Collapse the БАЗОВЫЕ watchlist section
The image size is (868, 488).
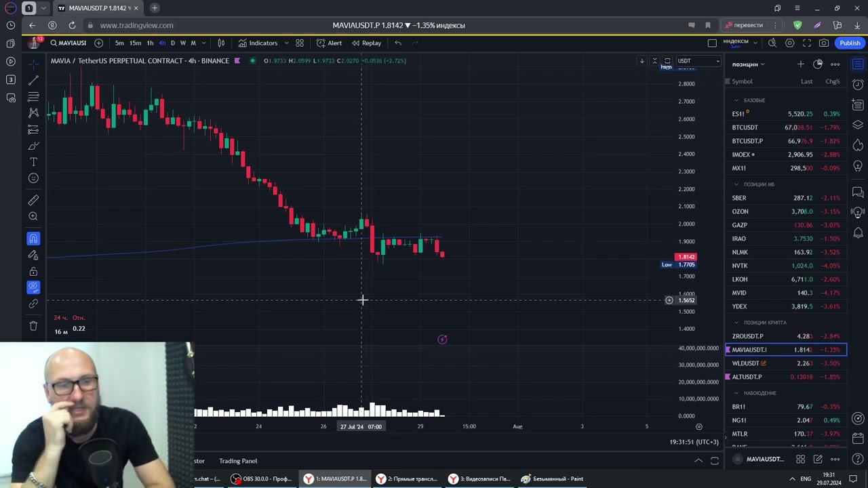tap(736, 100)
